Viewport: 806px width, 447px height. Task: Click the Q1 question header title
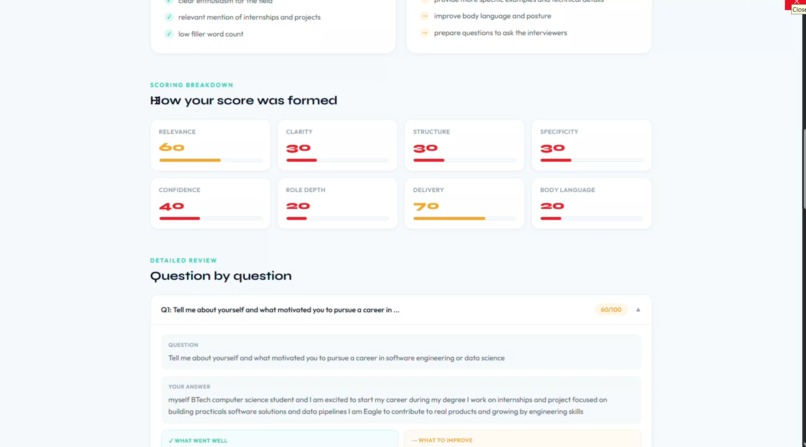click(280, 310)
